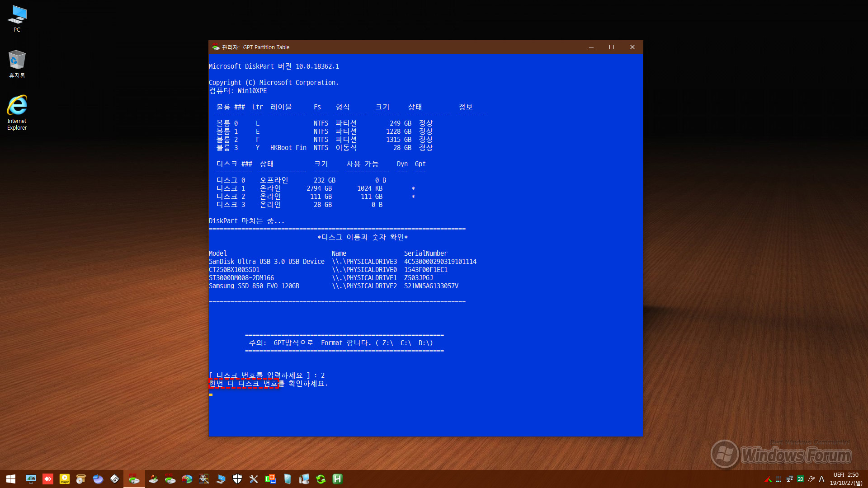Click the disk 3 row sized 28 GB

point(300,205)
